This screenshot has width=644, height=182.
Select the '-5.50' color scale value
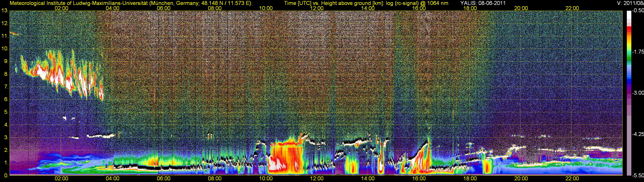point(638,176)
